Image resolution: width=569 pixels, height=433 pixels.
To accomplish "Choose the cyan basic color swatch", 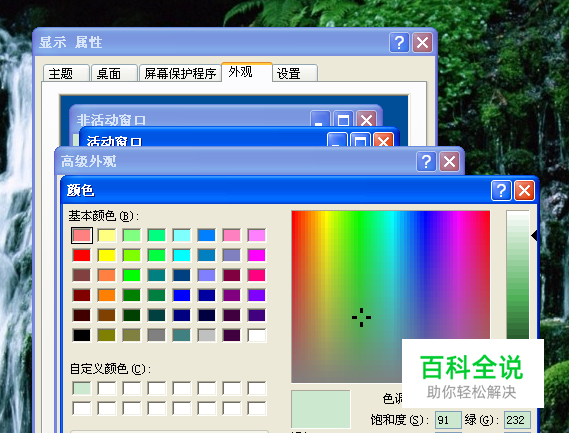I will (181, 255).
